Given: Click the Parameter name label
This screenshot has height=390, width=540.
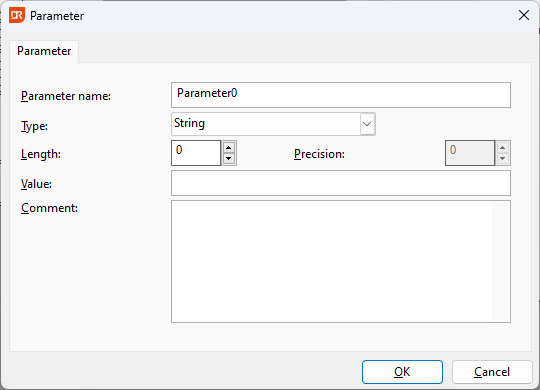Looking at the screenshot, I should [x=66, y=96].
